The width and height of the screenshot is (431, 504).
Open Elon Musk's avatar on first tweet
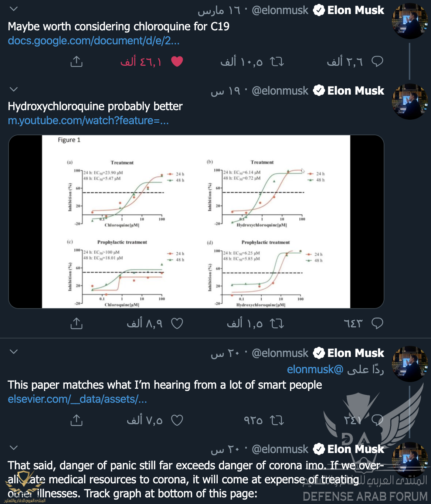(x=410, y=21)
